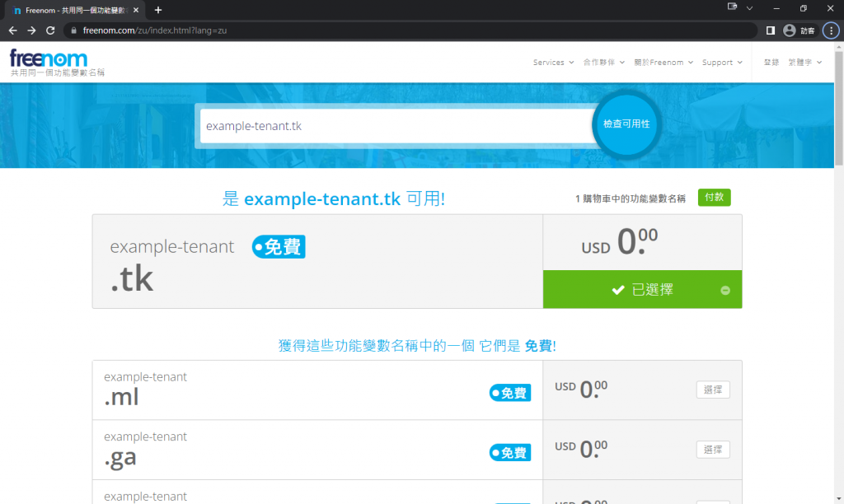The width and height of the screenshot is (844, 504).
Task: Open Chrome's three-dot menu
Action: (831, 30)
